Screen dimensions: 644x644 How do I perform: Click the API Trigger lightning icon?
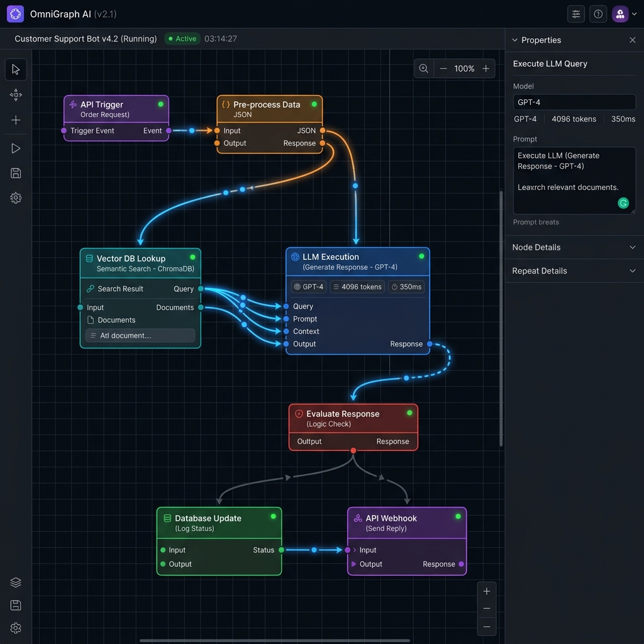tap(73, 104)
